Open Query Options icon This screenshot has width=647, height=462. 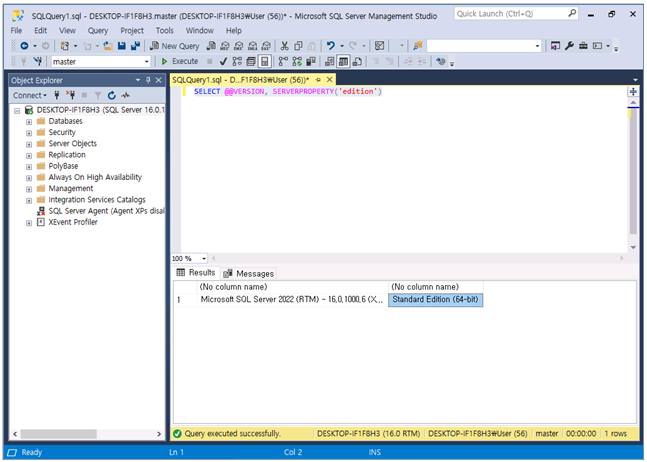[x=250, y=61]
